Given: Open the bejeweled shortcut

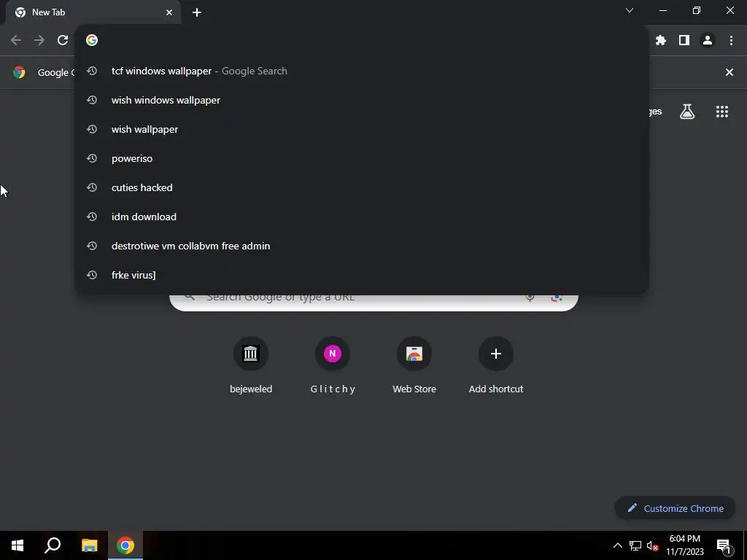Looking at the screenshot, I should click(251, 366).
